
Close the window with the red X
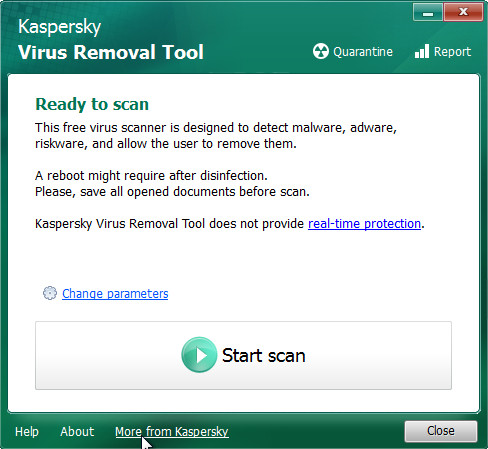(463, 12)
